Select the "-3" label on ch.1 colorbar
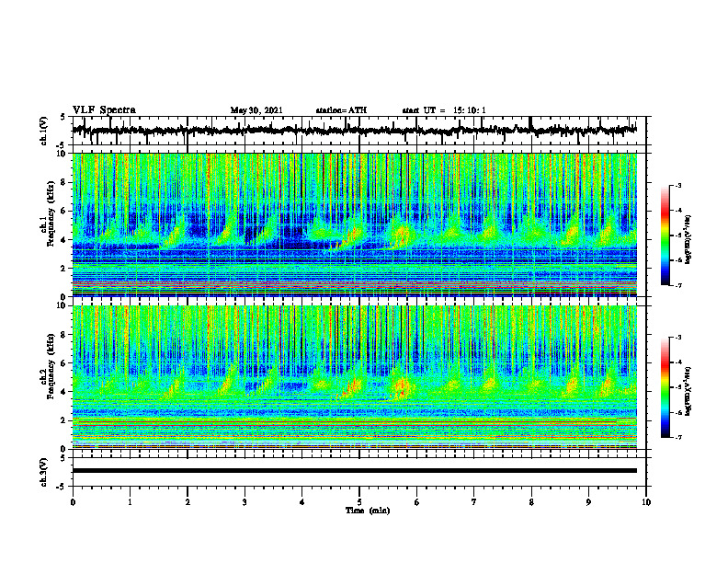The image size is (728, 563). pos(677,186)
